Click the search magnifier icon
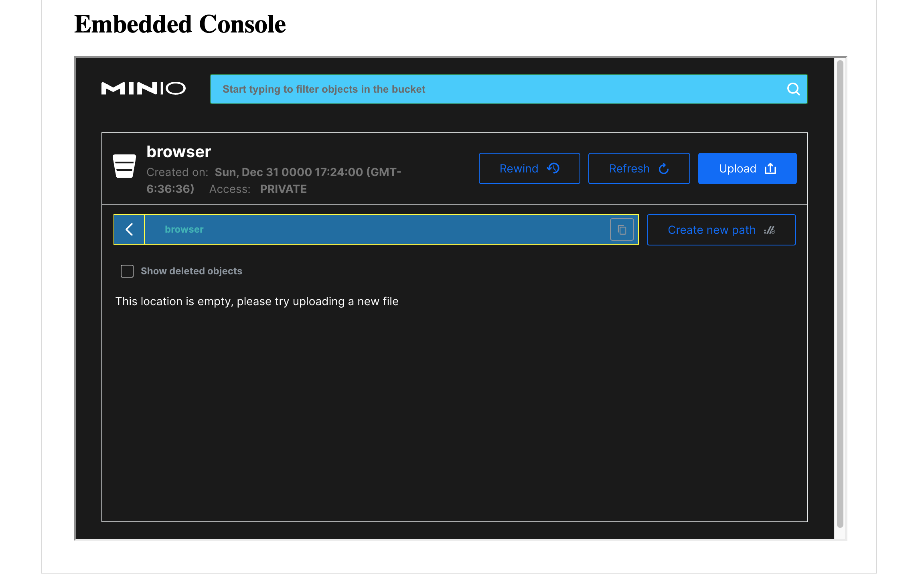The width and height of the screenshot is (924, 588). (793, 89)
